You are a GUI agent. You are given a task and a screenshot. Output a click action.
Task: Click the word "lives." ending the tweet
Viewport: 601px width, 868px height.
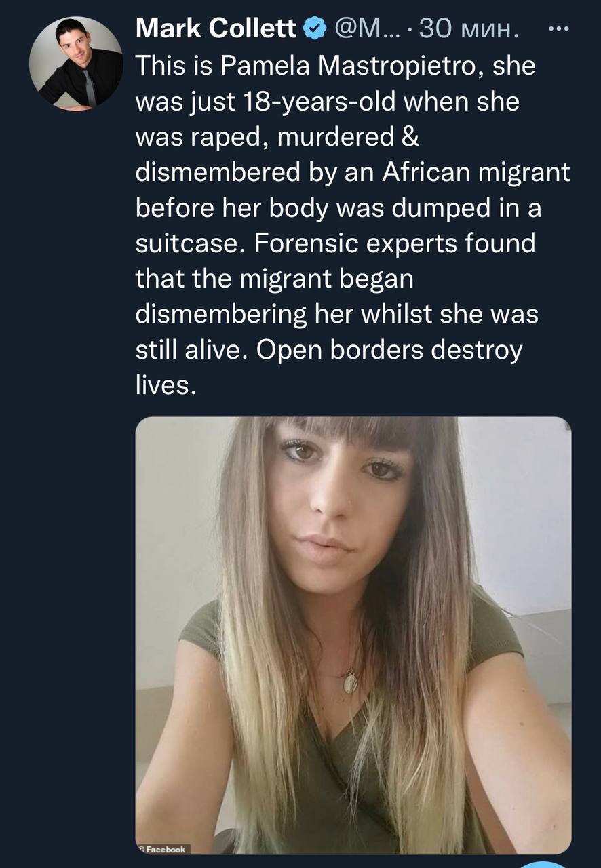point(166,386)
